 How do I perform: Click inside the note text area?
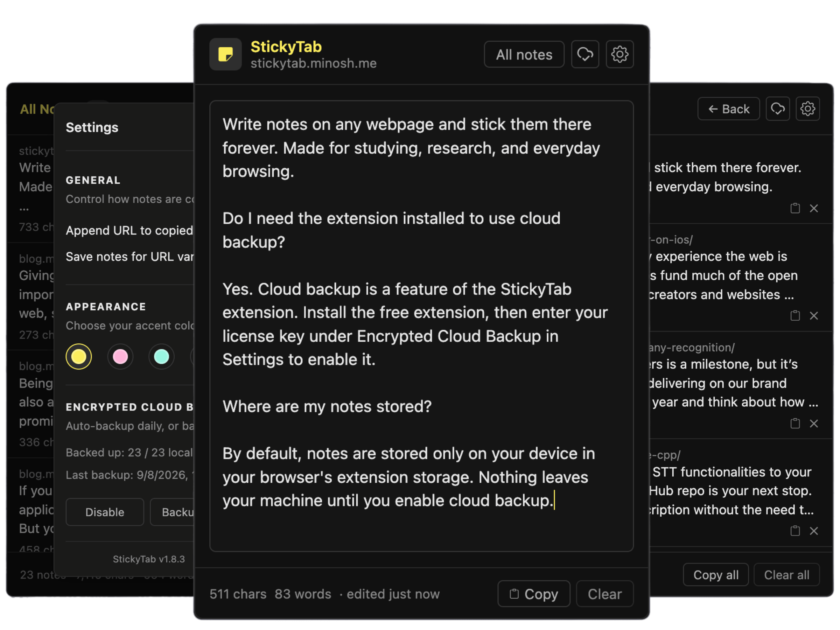coord(421,326)
